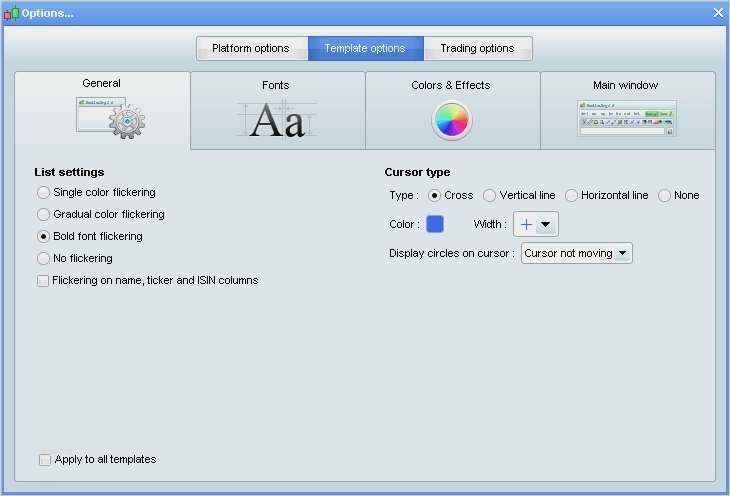730x496 pixels.
Task: Select Cross cursor type
Action: pos(434,196)
